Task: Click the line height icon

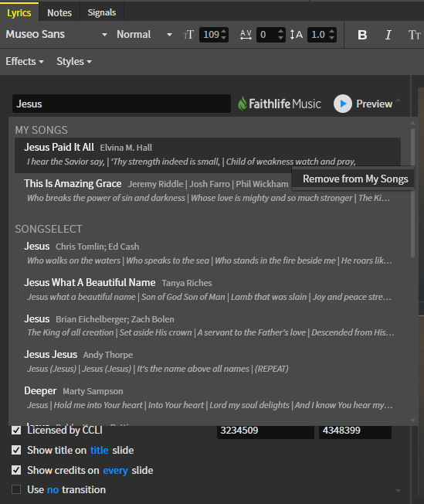Action: click(x=296, y=35)
